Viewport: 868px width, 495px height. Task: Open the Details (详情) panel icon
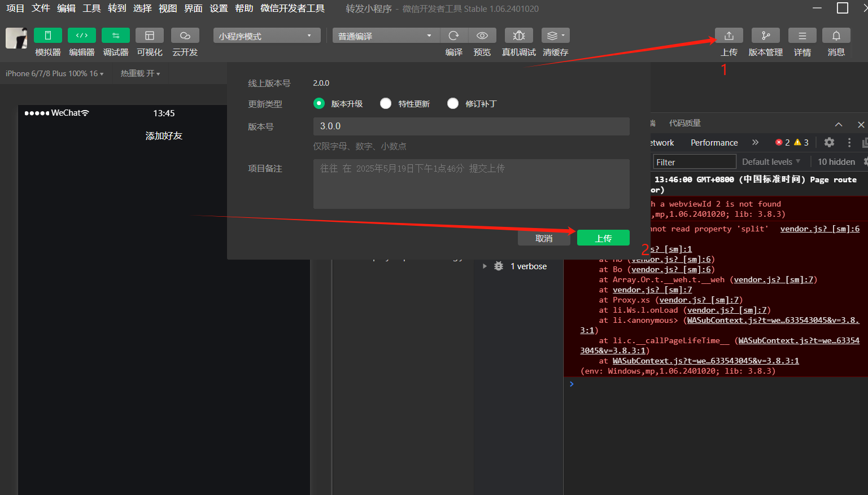[802, 36]
